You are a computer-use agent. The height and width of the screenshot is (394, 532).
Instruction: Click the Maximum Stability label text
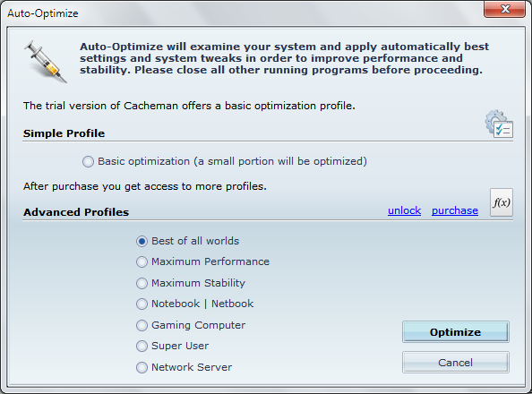click(198, 283)
